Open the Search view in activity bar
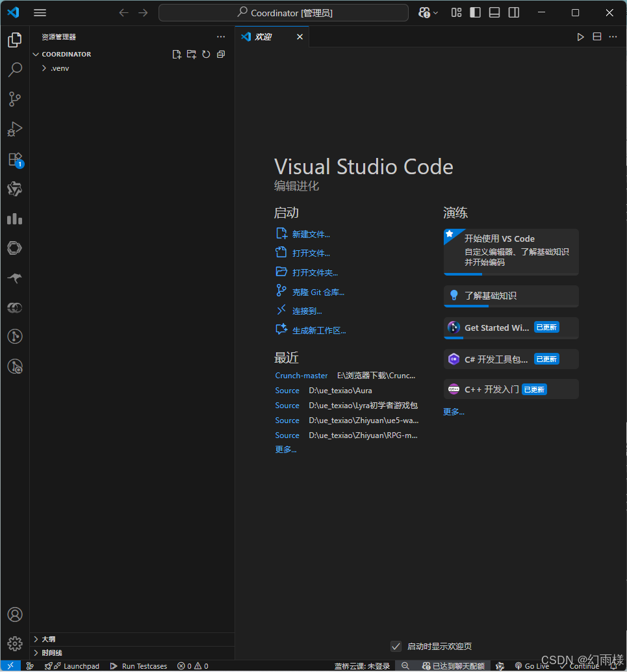 (x=14, y=70)
